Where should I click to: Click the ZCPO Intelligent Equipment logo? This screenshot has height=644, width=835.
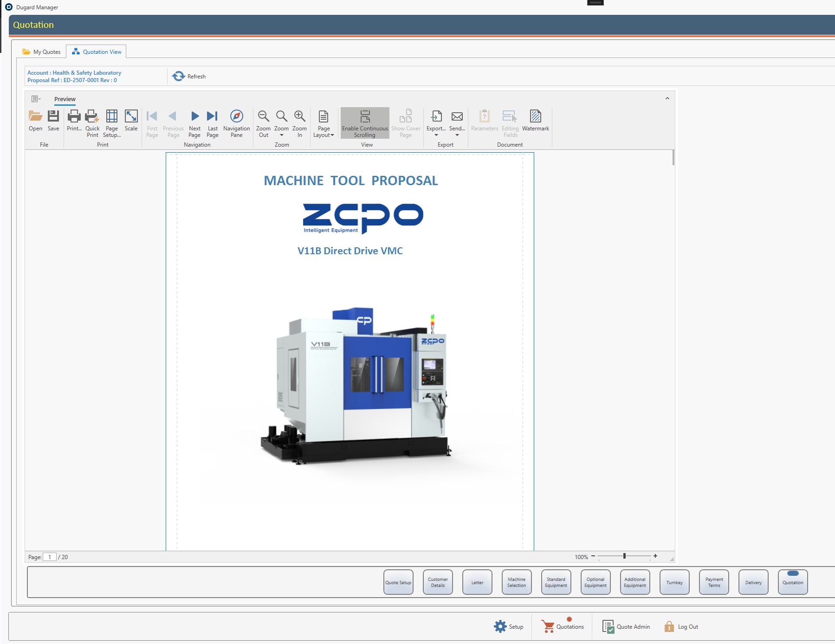[x=363, y=218]
